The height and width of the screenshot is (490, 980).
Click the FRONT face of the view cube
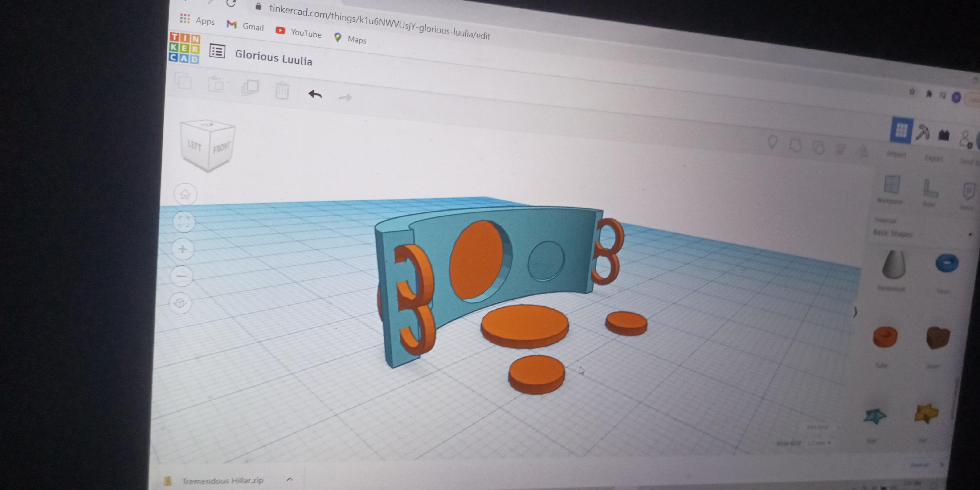221,148
